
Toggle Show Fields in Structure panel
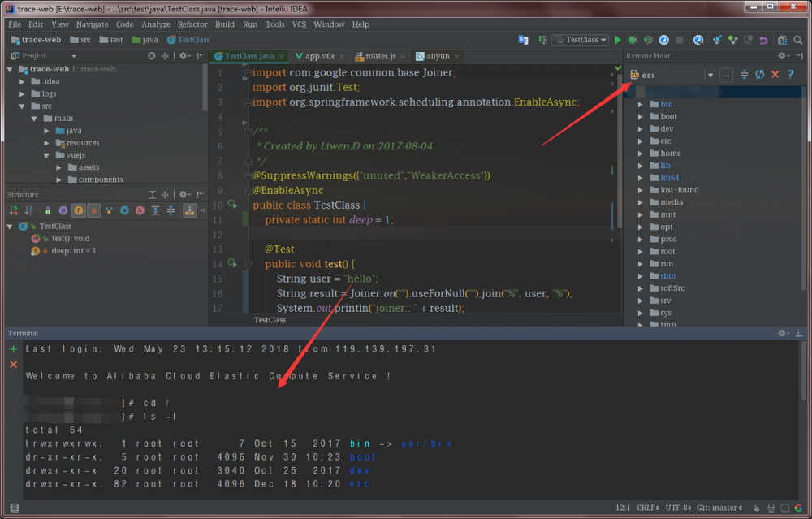(x=79, y=210)
